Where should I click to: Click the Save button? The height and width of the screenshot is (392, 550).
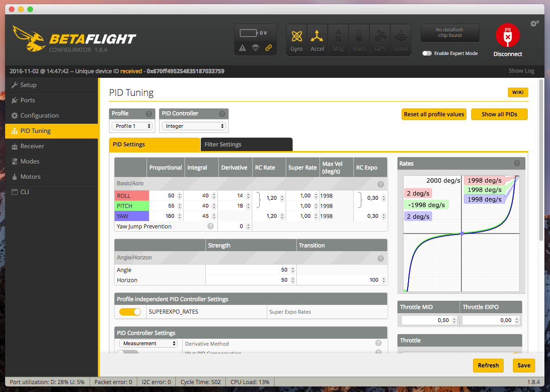pos(524,365)
